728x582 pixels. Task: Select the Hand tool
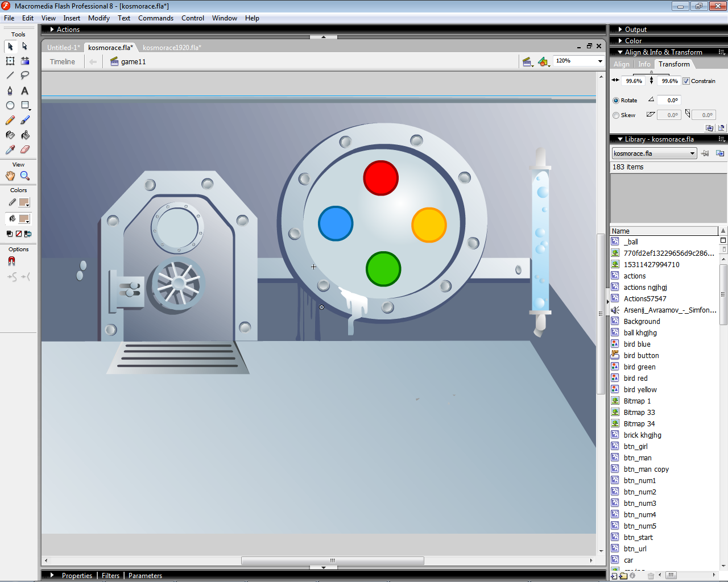(10, 176)
